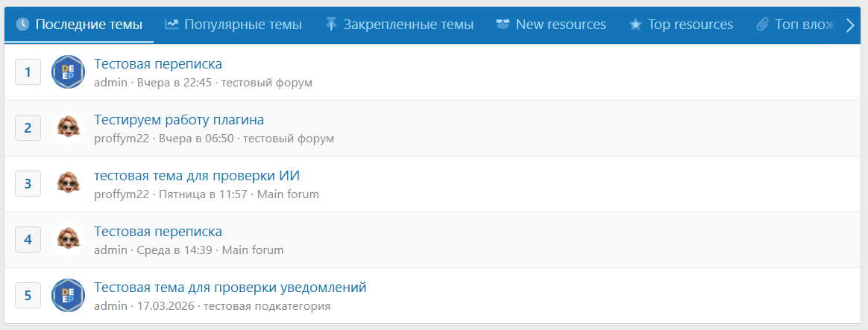Open the Top resources tab
This screenshot has width=868, height=330.
pos(681,25)
